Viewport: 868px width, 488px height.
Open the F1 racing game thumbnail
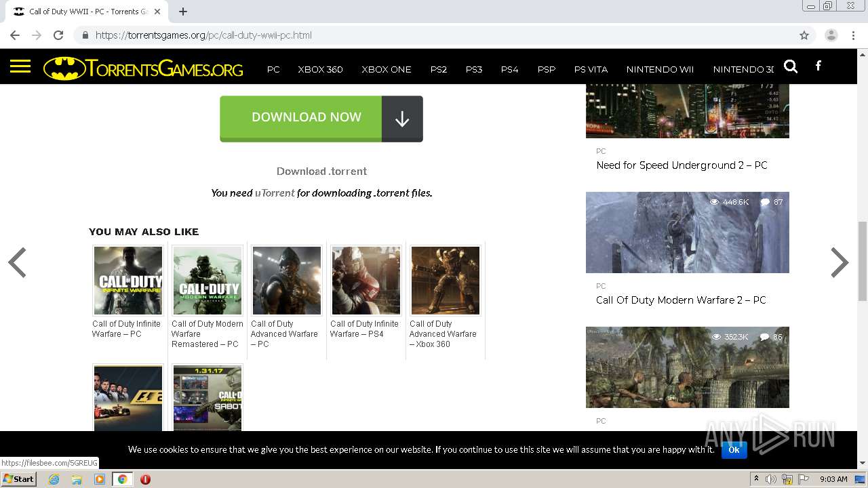pos(128,398)
